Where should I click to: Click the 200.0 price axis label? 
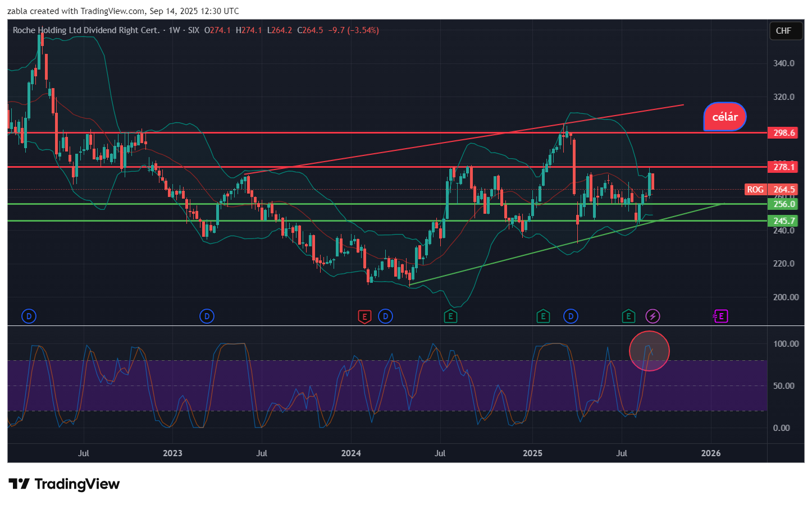pyautogui.click(x=786, y=297)
